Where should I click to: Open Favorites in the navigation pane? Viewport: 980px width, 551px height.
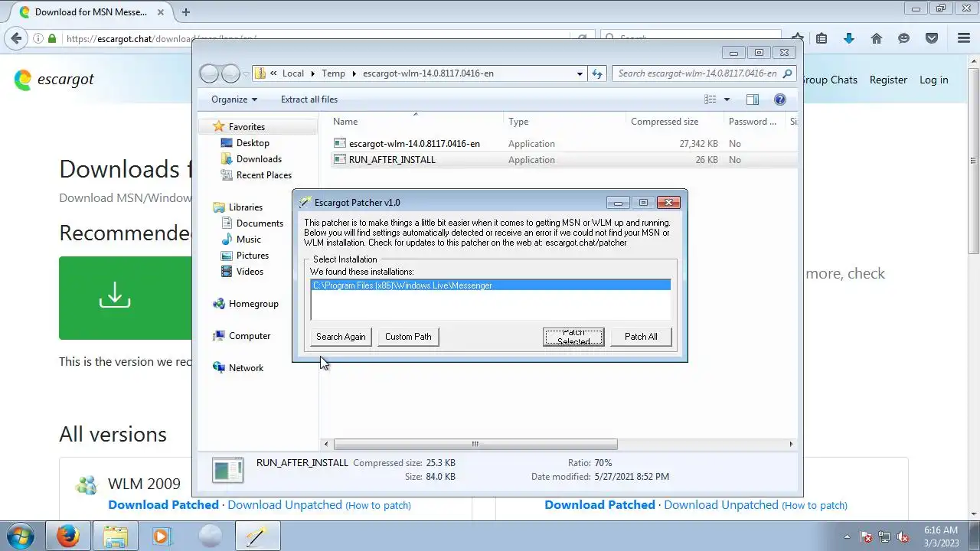(x=247, y=127)
